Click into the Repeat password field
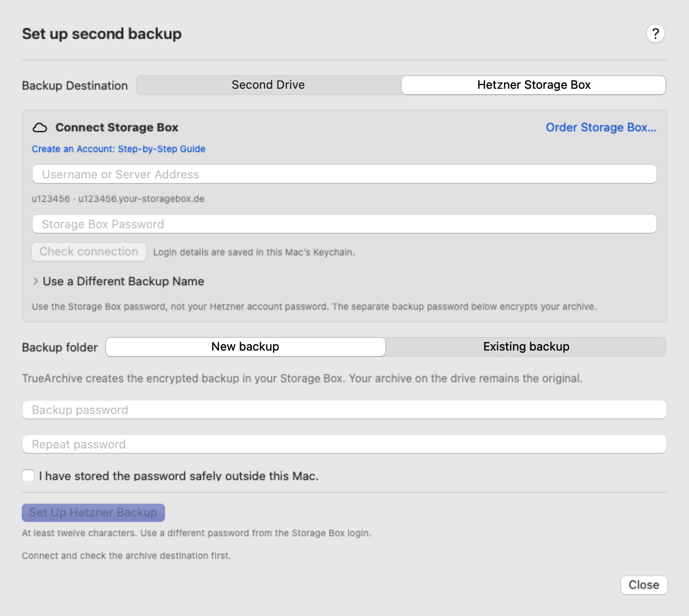The image size is (689, 616). (x=344, y=444)
